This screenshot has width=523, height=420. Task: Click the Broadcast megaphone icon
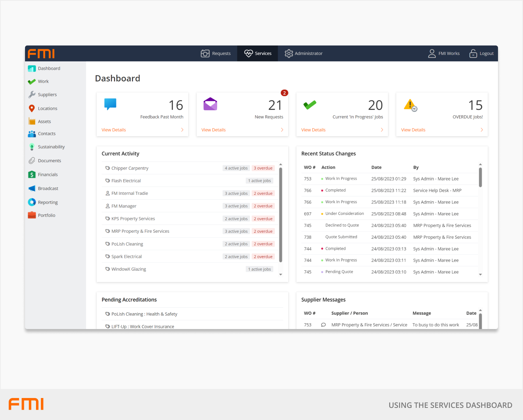32,189
